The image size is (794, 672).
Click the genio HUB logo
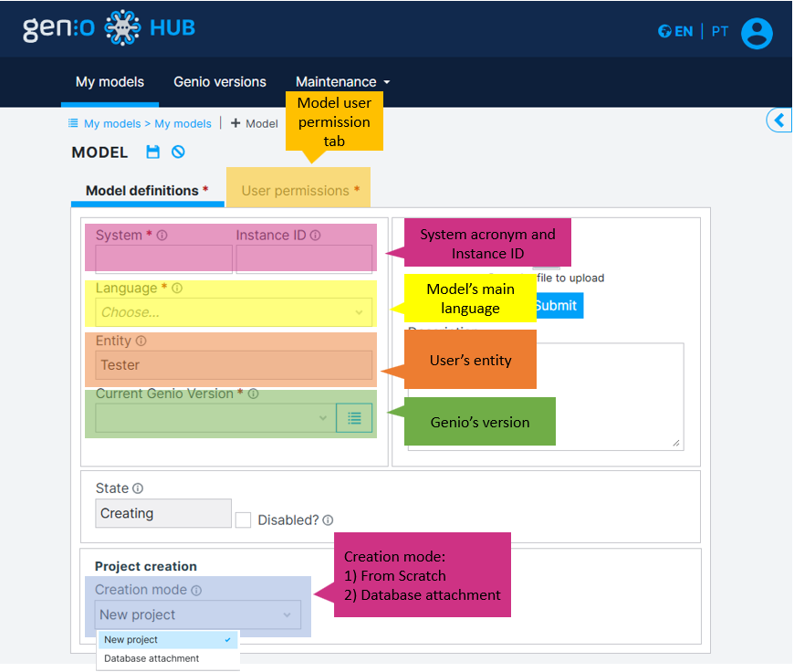click(109, 28)
